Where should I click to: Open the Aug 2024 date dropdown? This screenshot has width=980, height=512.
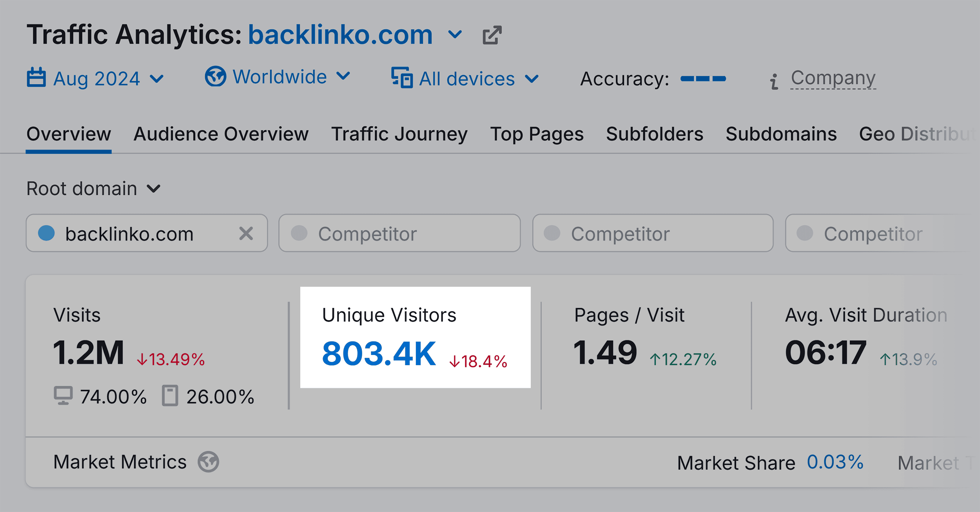[x=95, y=78]
